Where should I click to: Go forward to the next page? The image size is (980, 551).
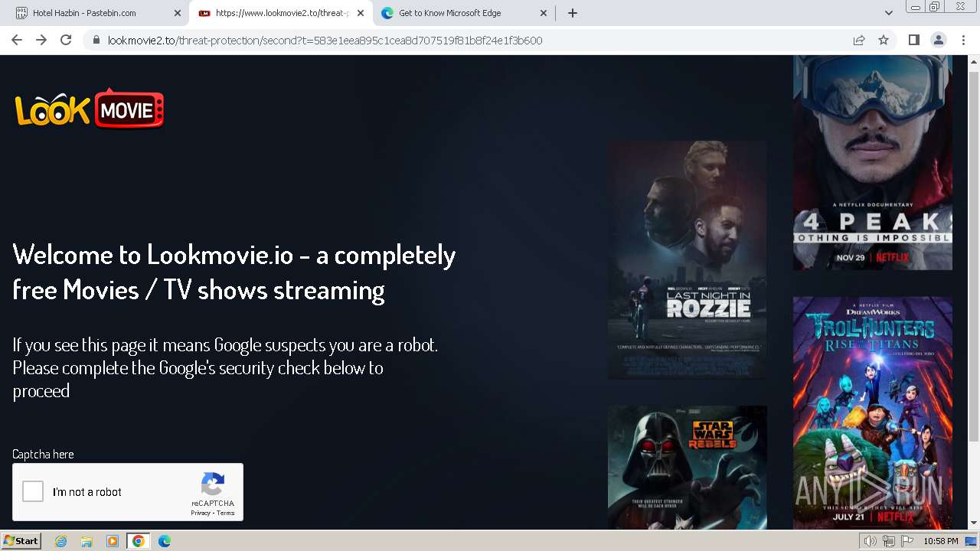[41, 40]
